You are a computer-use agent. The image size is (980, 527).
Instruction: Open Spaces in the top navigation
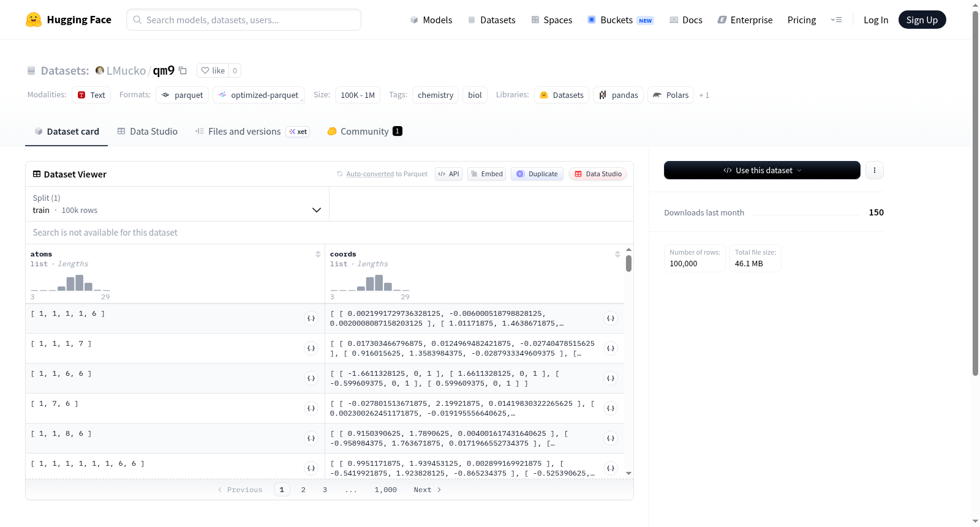click(x=551, y=20)
